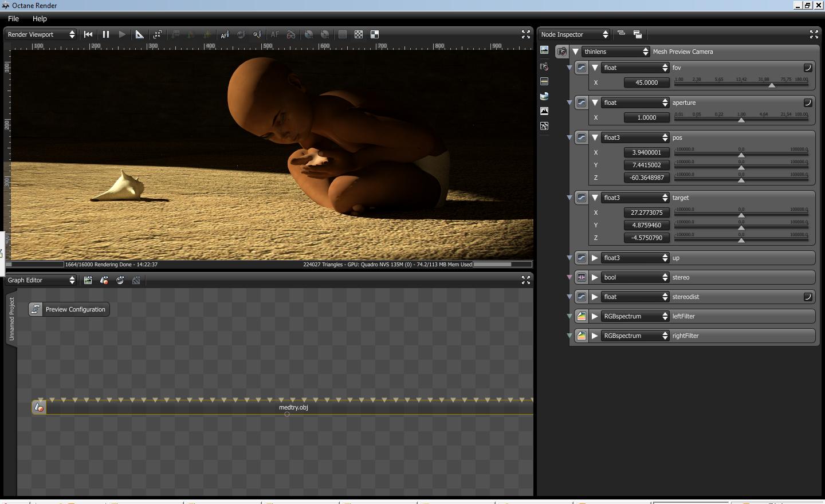Select the medtry.obj mesh node
Image resolution: width=825 pixels, height=504 pixels.
[x=293, y=407]
